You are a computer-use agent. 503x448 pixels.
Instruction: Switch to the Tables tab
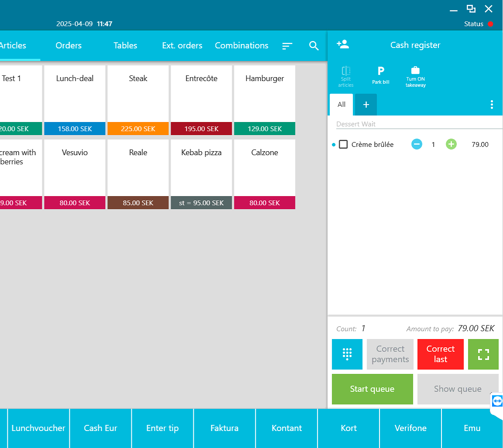(x=125, y=46)
